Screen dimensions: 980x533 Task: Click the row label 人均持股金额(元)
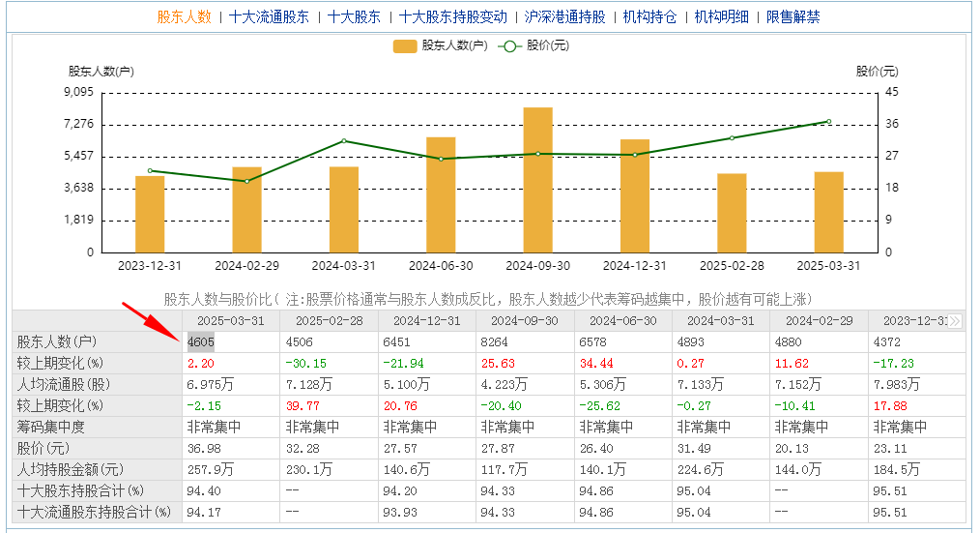click(70, 470)
